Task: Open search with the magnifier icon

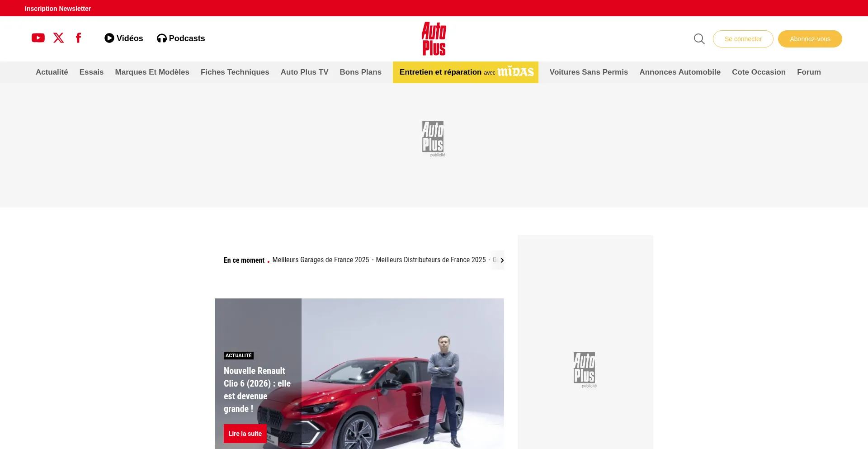Action: (699, 39)
